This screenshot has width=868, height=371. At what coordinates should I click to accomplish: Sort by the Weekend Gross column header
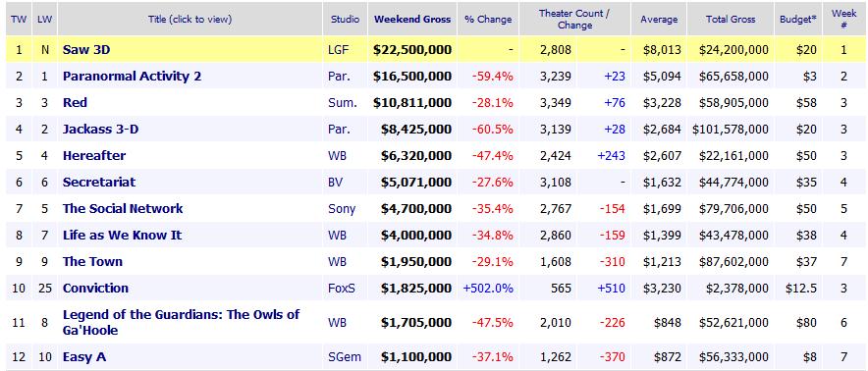[x=415, y=20]
